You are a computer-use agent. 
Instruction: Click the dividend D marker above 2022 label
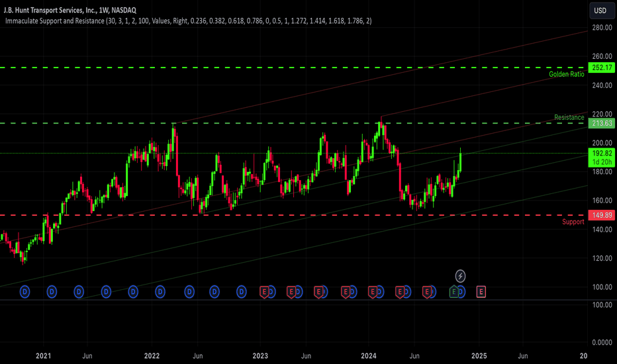tap(160, 292)
